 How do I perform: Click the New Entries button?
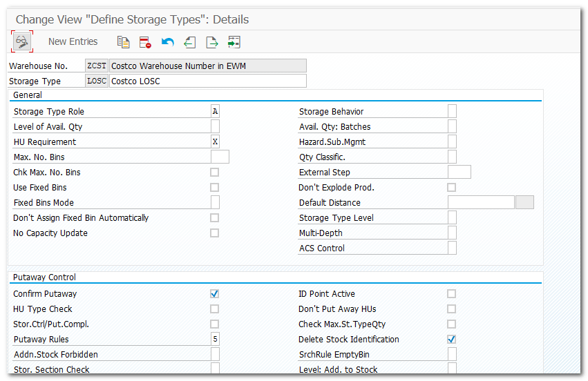point(73,42)
